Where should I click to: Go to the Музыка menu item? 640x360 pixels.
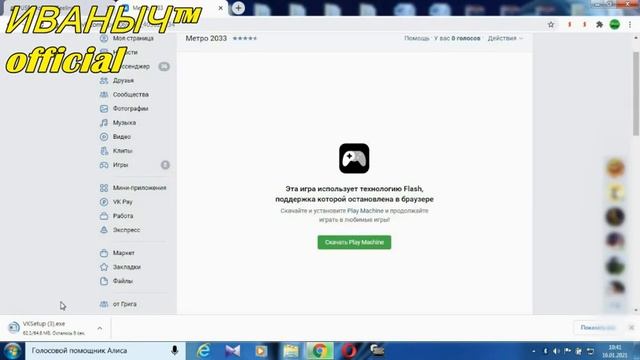coord(124,122)
